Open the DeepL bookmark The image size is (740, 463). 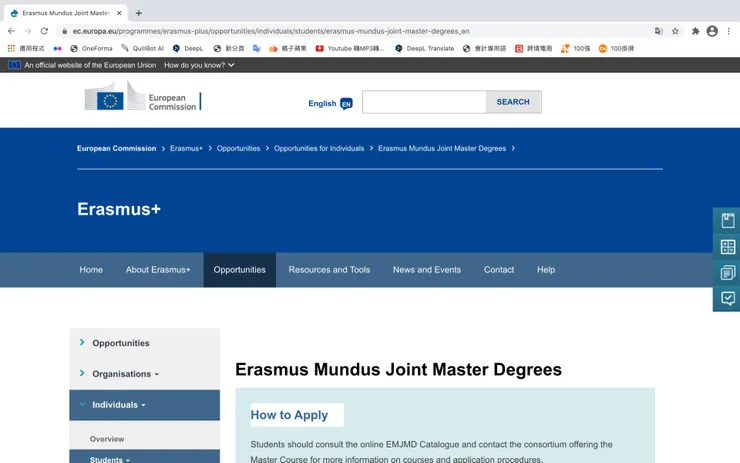(188, 48)
